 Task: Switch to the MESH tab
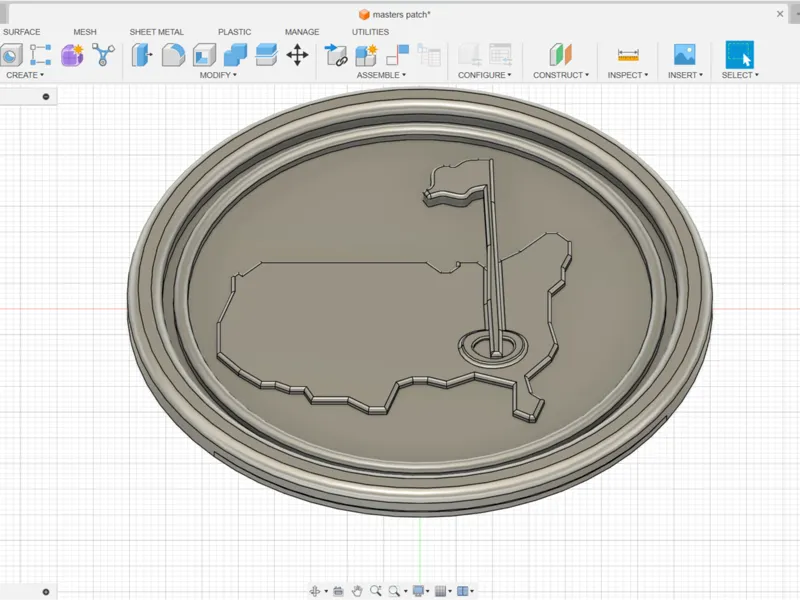(x=85, y=32)
